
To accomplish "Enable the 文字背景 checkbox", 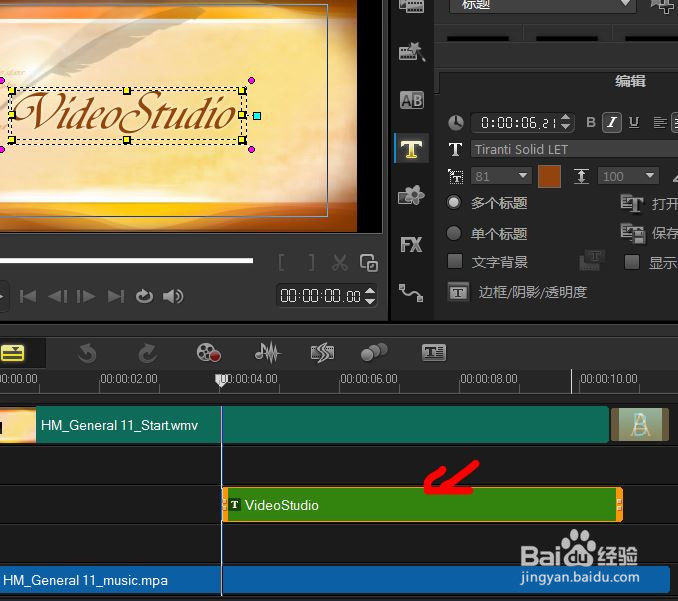I will click(x=454, y=261).
